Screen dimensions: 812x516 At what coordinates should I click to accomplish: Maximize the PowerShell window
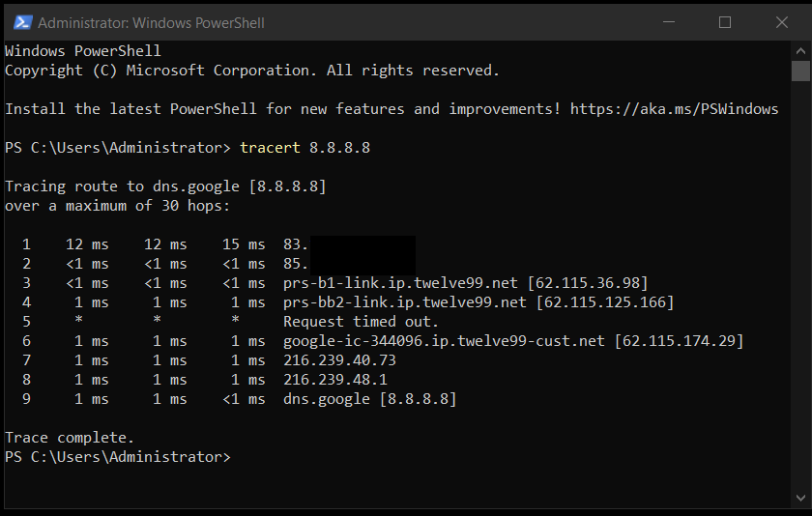pyautogui.click(x=725, y=22)
